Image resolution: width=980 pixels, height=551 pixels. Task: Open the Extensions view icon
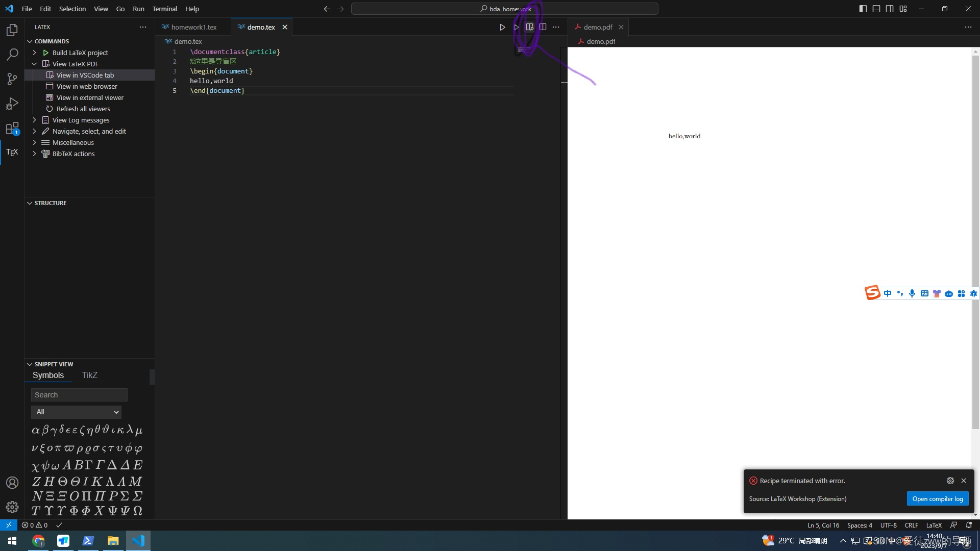[x=12, y=128]
